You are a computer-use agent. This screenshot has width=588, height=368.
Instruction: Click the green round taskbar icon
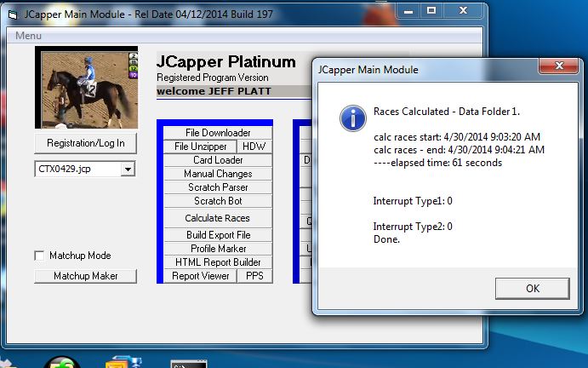point(62,363)
